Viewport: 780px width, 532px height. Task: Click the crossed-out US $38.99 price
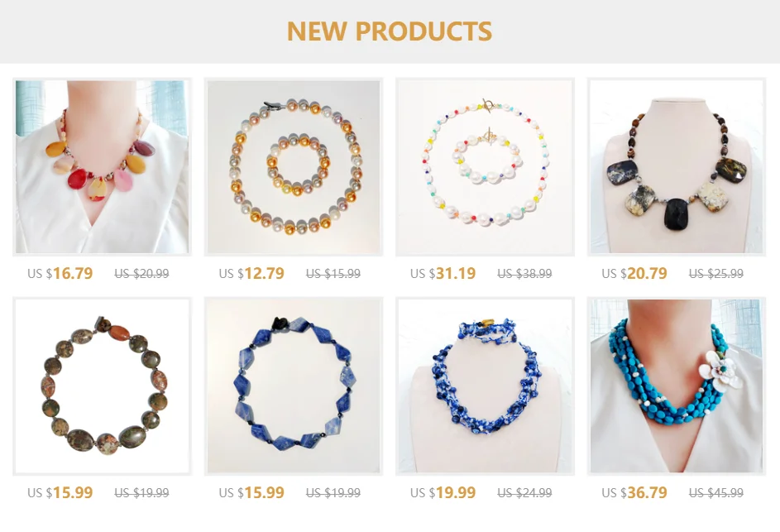point(524,274)
